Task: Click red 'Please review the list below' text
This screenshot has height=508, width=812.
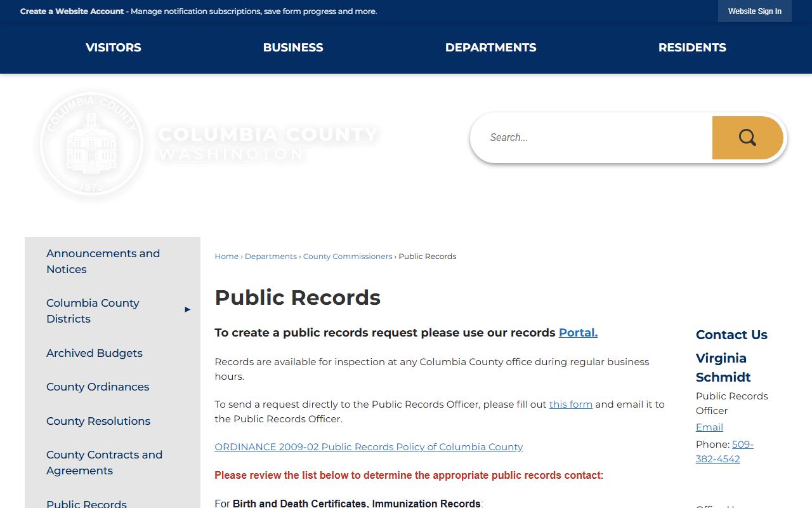Action: click(x=409, y=475)
